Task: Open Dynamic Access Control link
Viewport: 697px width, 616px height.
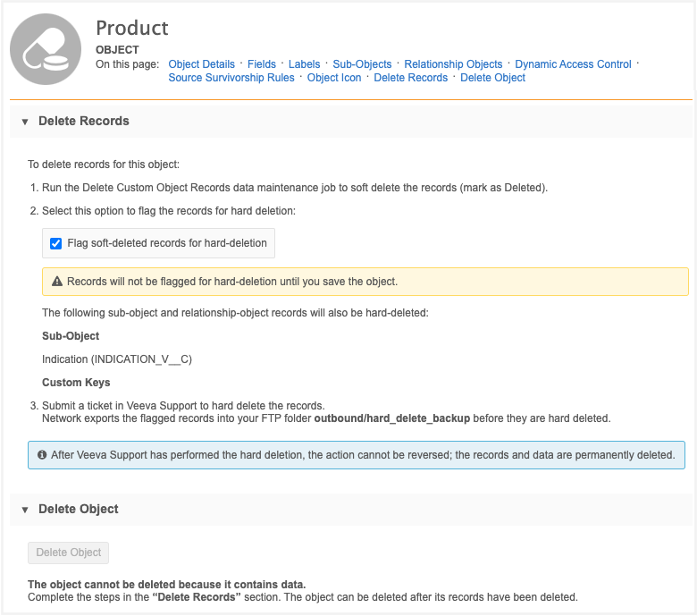Action: [x=573, y=64]
